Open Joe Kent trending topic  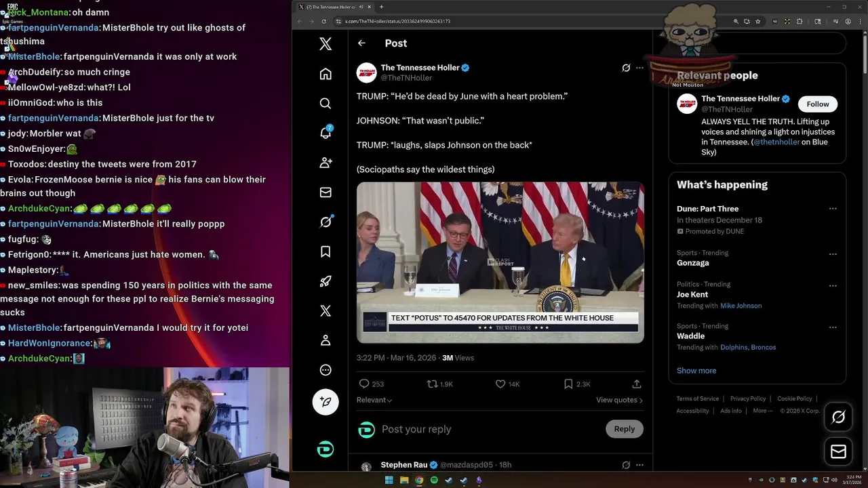point(692,295)
